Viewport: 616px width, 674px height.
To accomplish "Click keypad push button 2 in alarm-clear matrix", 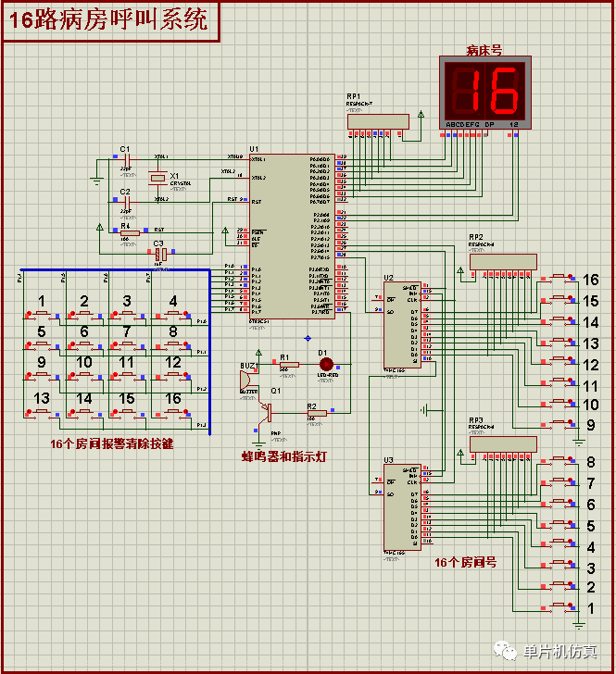I will click(x=84, y=315).
